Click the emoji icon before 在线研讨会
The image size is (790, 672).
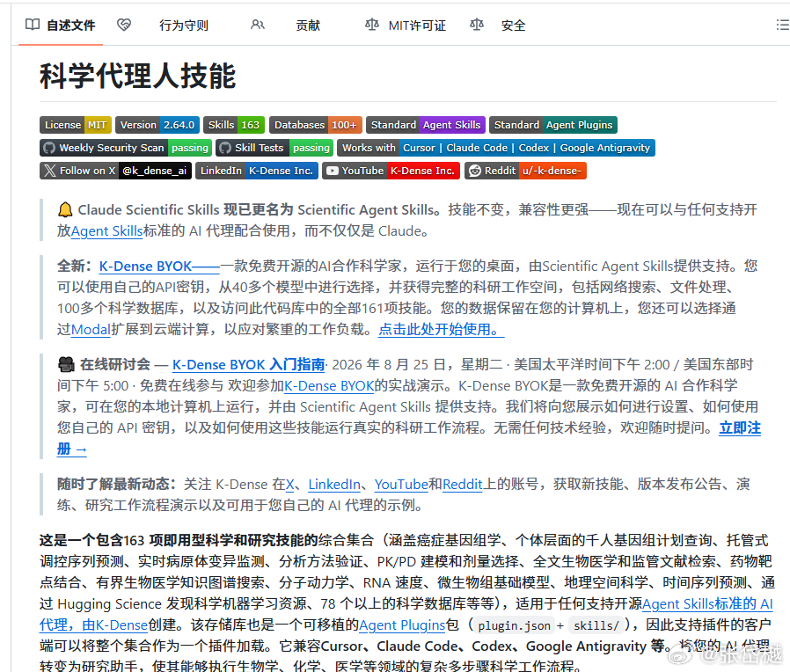tap(66, 364)
